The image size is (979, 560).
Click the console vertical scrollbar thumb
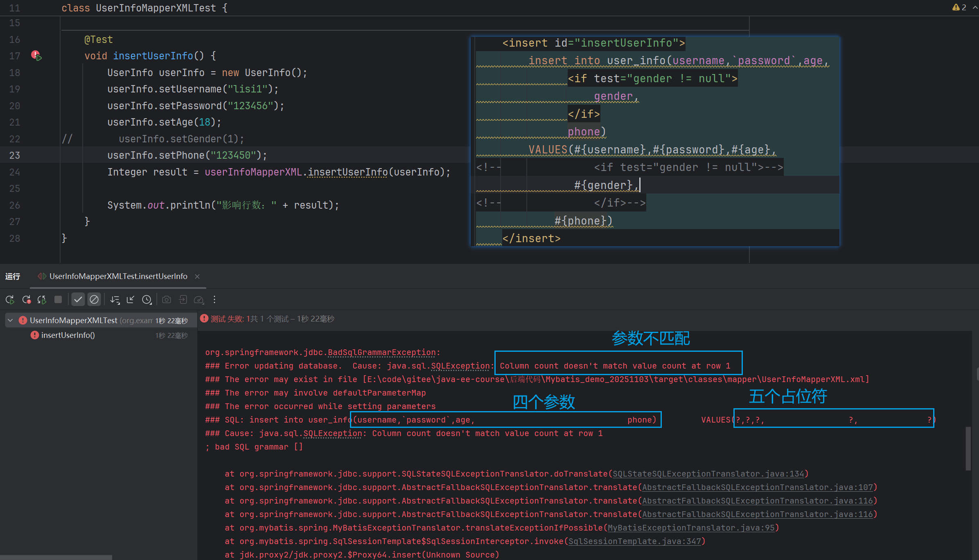(x=968, y=448)
